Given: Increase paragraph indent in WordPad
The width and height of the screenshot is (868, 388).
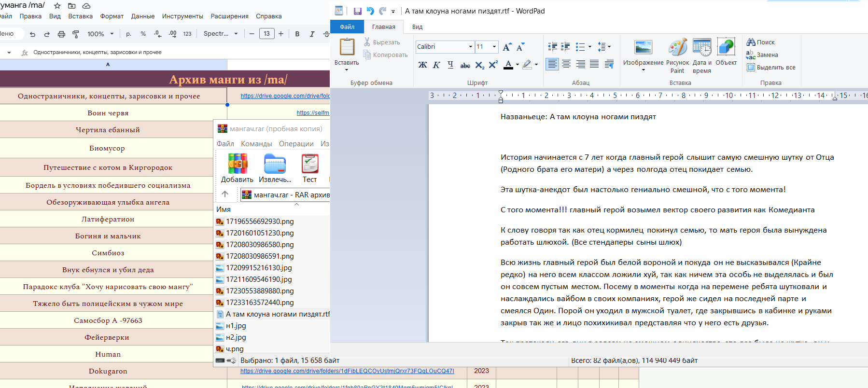Looking at the screenshot, I should 565,47.
